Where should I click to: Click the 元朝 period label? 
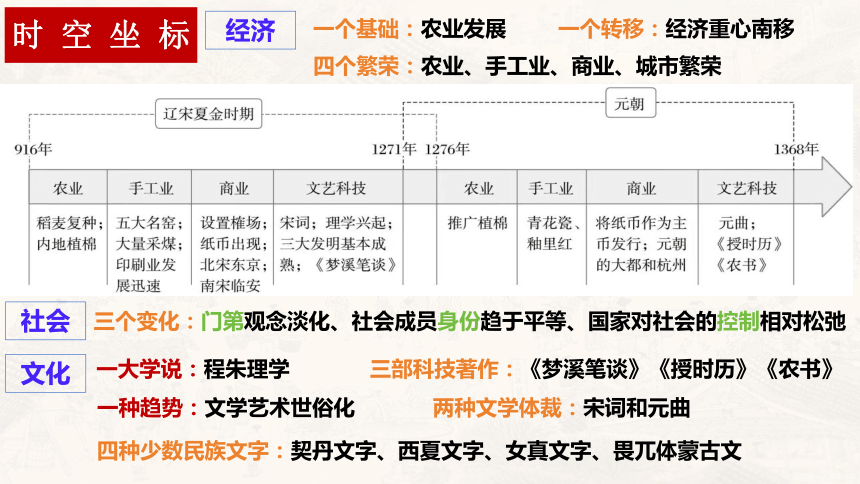point(630,103)
